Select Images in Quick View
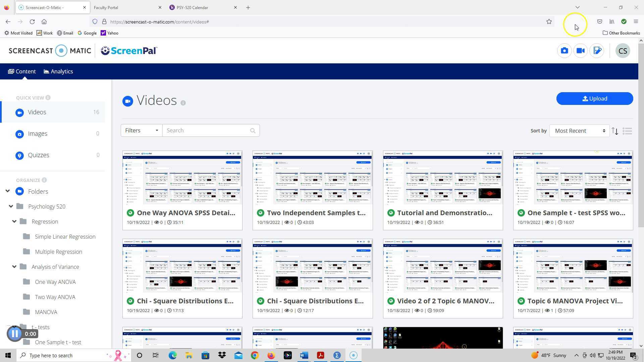Viewport: 644px width, 362px height. [x=53, y=134]
